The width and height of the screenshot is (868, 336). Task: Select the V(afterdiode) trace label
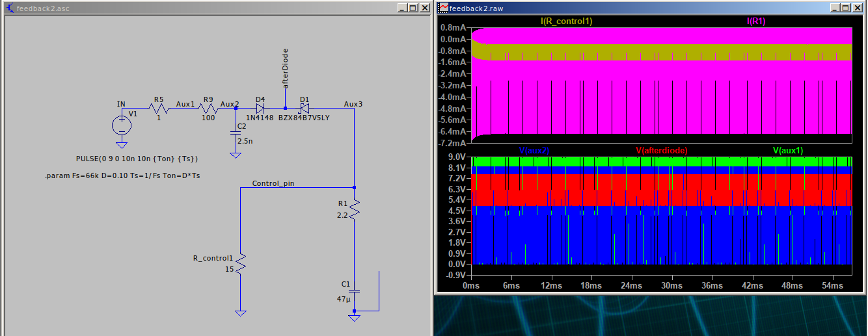(661, 151)
